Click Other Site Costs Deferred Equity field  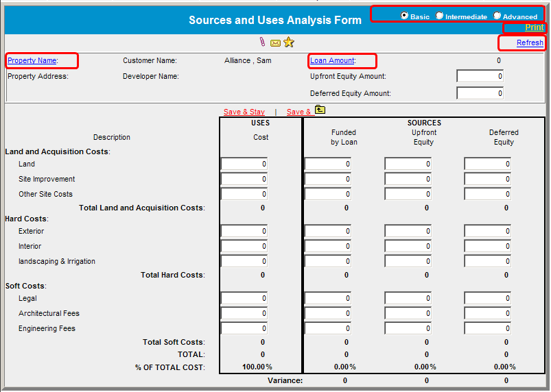(x=488, y=194)
